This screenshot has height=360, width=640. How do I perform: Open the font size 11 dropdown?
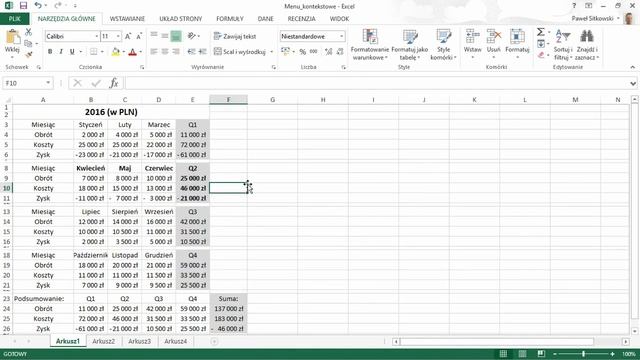(118, 36)
